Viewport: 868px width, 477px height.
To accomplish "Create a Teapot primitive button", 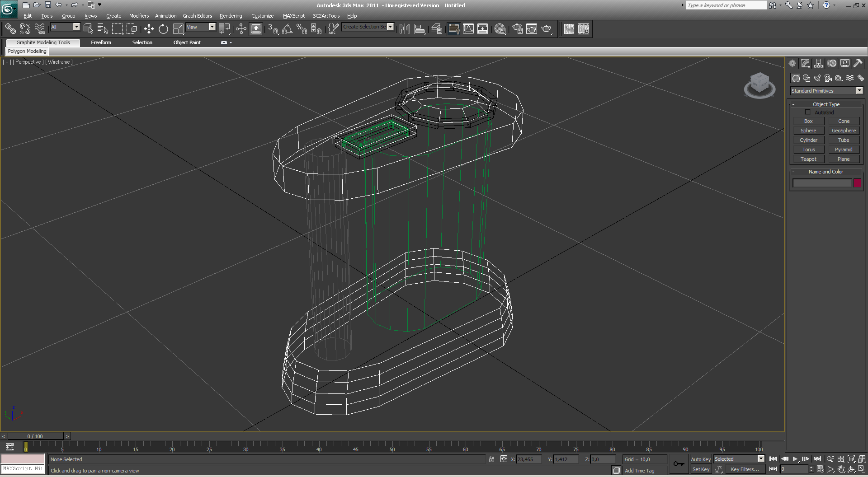I will pos(808,159).
